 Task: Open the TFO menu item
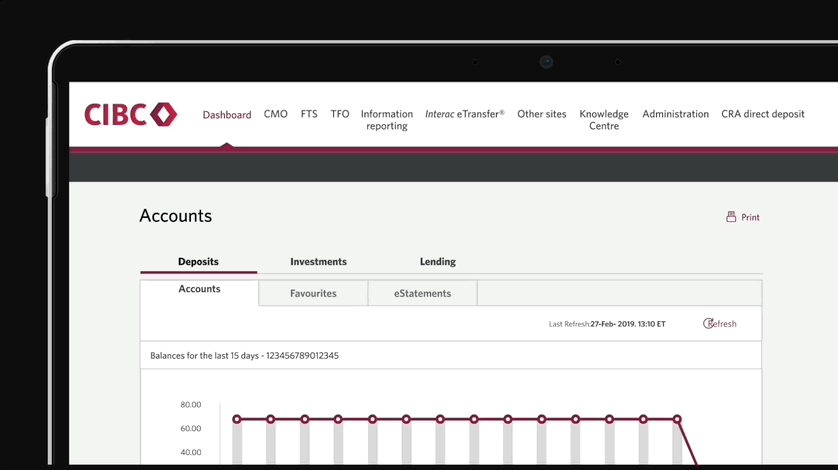340,114
